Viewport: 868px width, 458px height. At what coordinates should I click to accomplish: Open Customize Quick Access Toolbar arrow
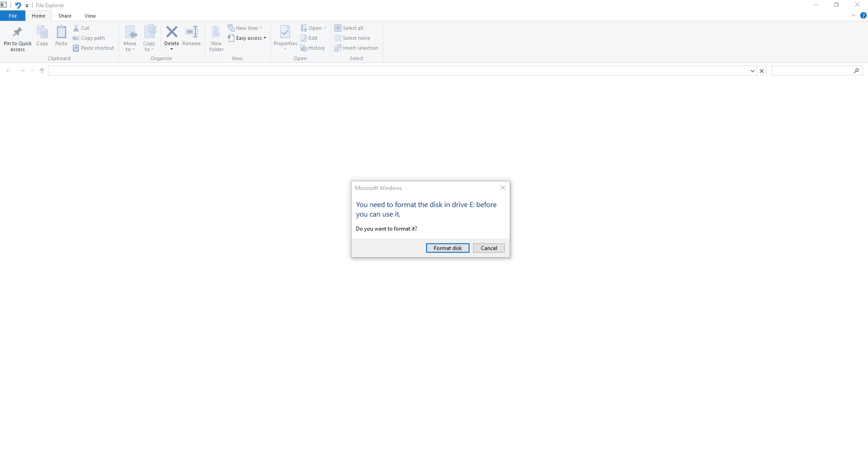pyautogui.click(x=27, y=6)
